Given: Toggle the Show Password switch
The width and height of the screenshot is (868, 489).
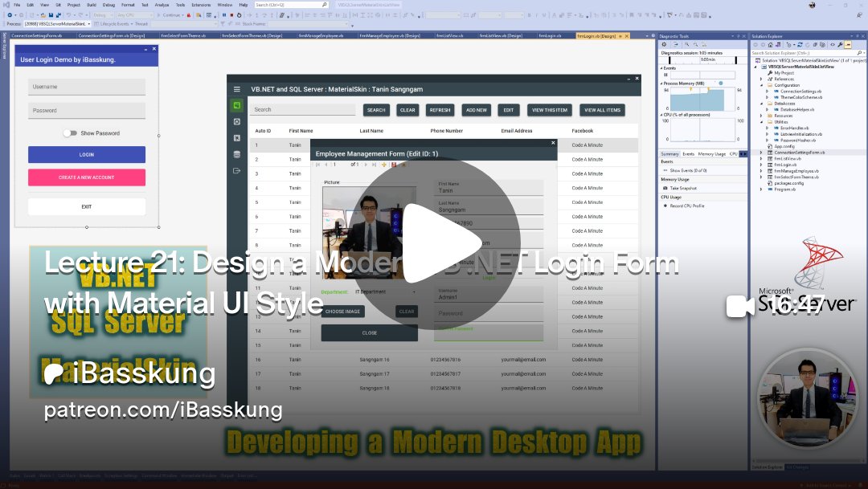Looking at the screenshot, I should point(70,133).
